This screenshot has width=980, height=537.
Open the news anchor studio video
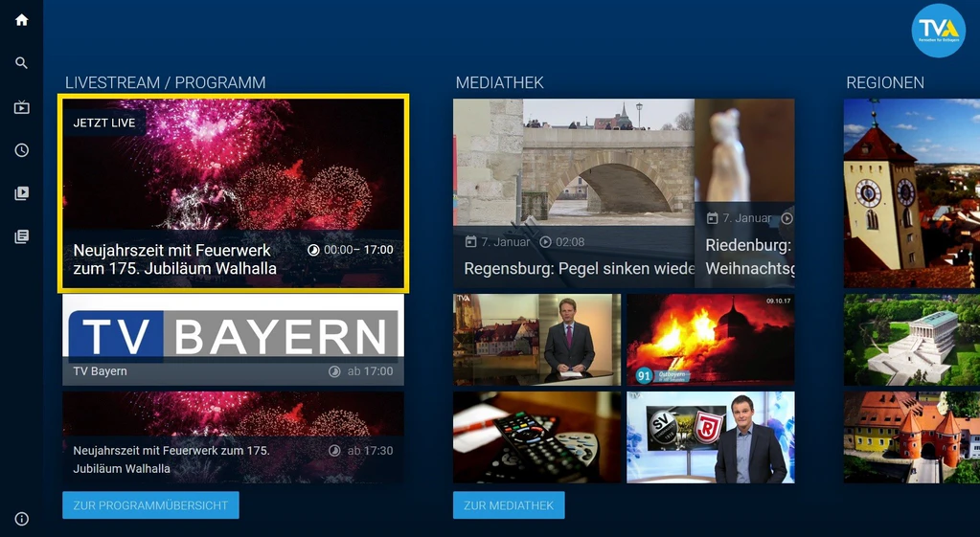(536, 340)
